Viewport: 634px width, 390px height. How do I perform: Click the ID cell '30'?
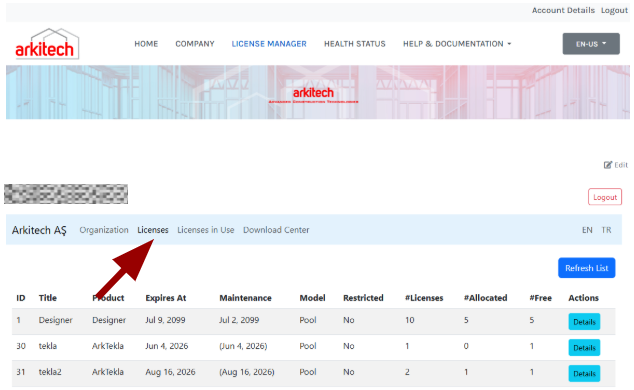click(21, 346)
